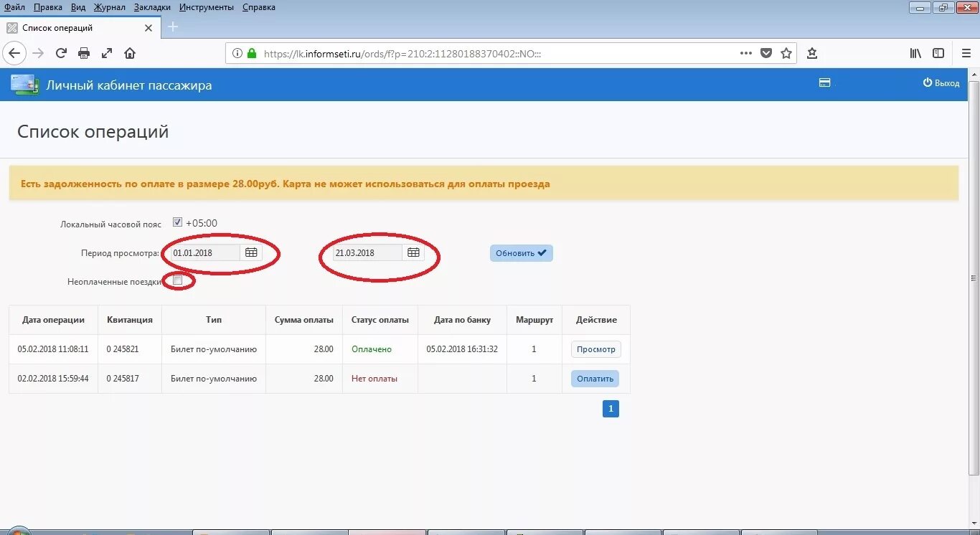Click the Pocket save icon

[766, 53]
